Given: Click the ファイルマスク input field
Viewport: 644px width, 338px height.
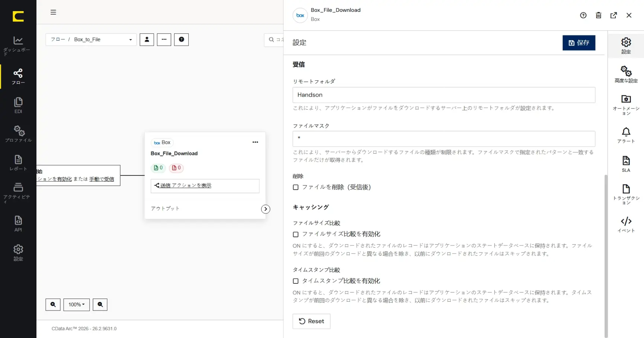Looking at the screenshot, I should pos(444,139).
